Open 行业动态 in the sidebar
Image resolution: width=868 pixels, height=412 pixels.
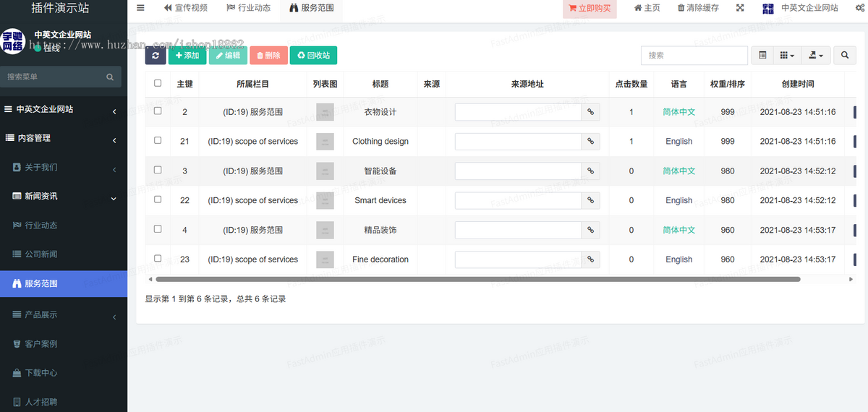64,226
